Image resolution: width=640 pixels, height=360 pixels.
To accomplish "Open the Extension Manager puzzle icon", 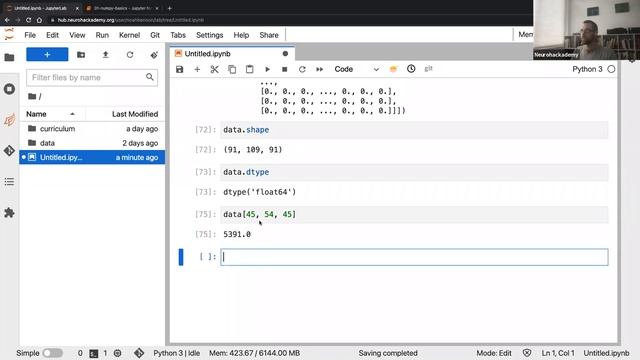I will [9, 213].
